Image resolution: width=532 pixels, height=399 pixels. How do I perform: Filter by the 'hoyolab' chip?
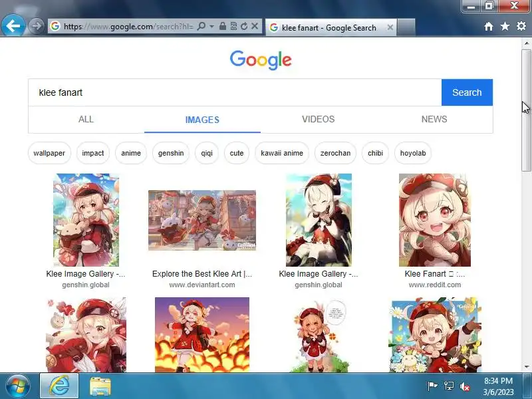pyautogui.click(x=413, y=153)
